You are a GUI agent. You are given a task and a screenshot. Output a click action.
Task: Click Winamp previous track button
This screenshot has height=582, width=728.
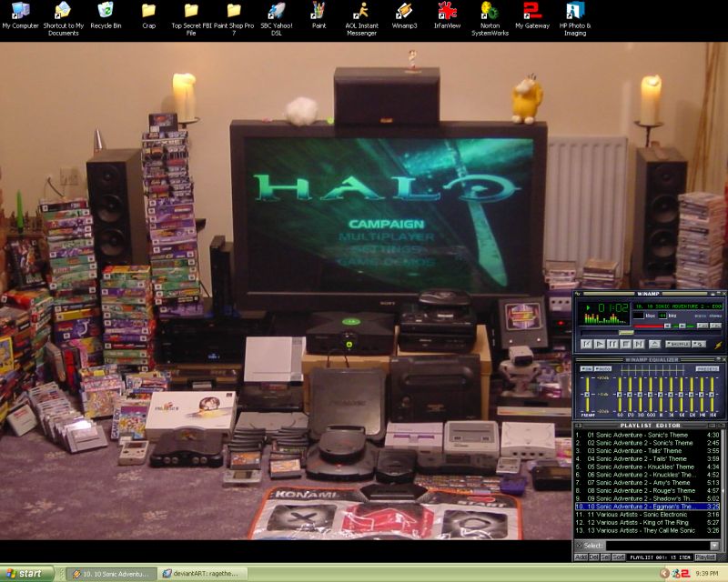pos(586,344)
